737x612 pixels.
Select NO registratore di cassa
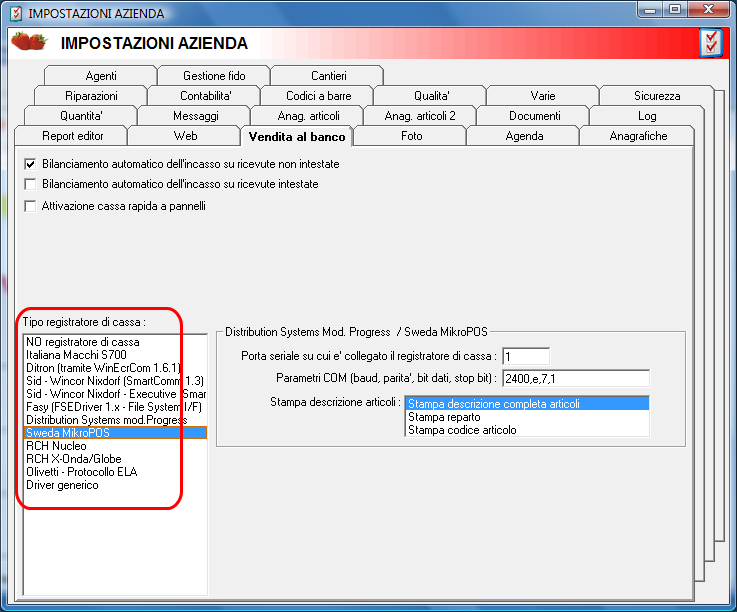click(x=115, y=342)
